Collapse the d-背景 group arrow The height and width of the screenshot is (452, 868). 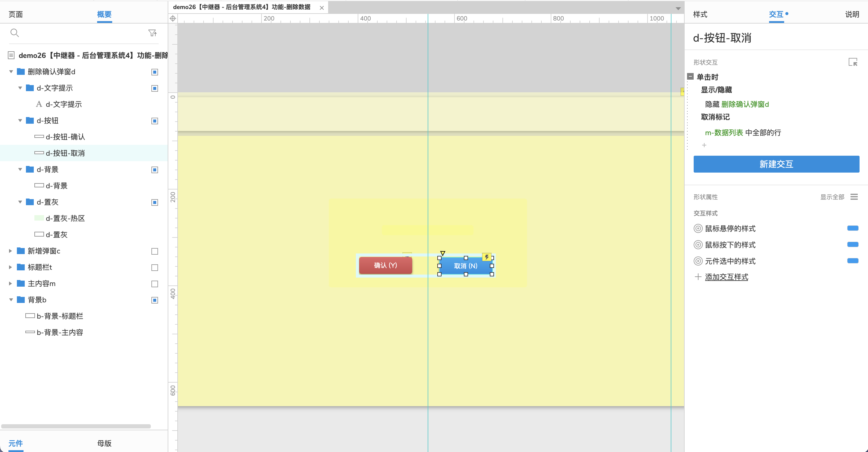(20, 169)
